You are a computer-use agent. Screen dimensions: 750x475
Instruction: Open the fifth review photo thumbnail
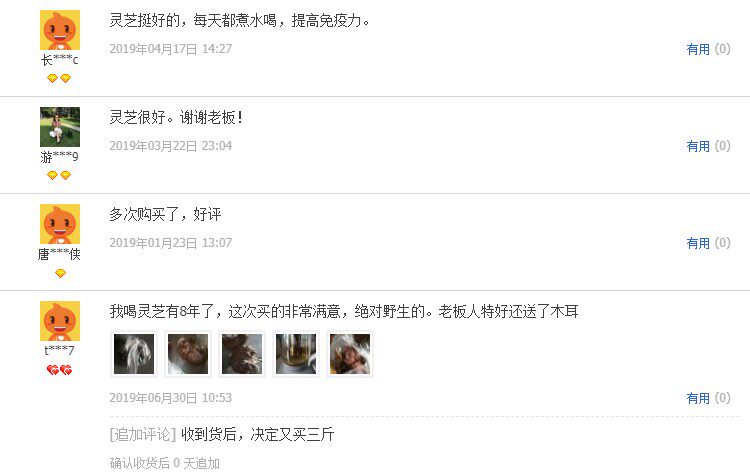coord(350,354)
